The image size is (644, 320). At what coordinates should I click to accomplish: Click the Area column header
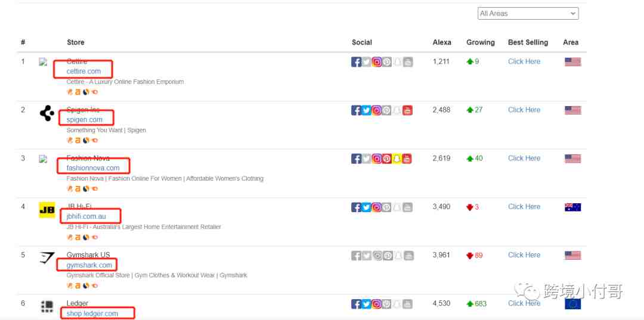tap(571, 42)
